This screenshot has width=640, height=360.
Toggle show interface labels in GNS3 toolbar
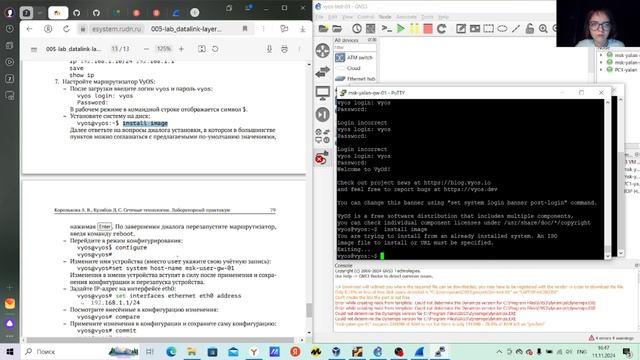pos(370,29)
